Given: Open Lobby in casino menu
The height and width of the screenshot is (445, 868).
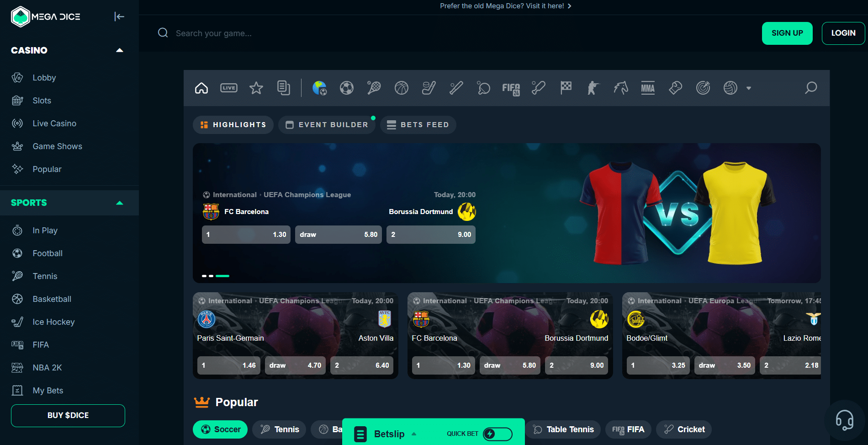Looking at the screenshot, I should coord(44,78).
